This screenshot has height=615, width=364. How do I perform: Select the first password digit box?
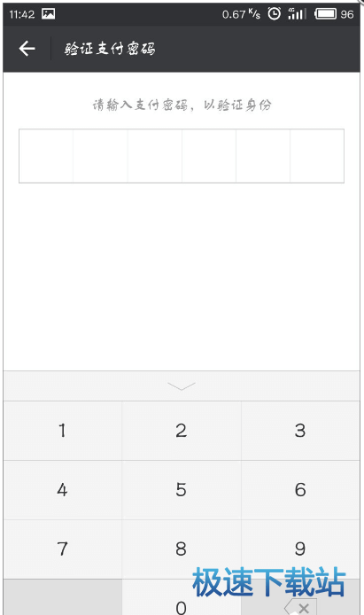pyautogui.click(x=46, y=156)
